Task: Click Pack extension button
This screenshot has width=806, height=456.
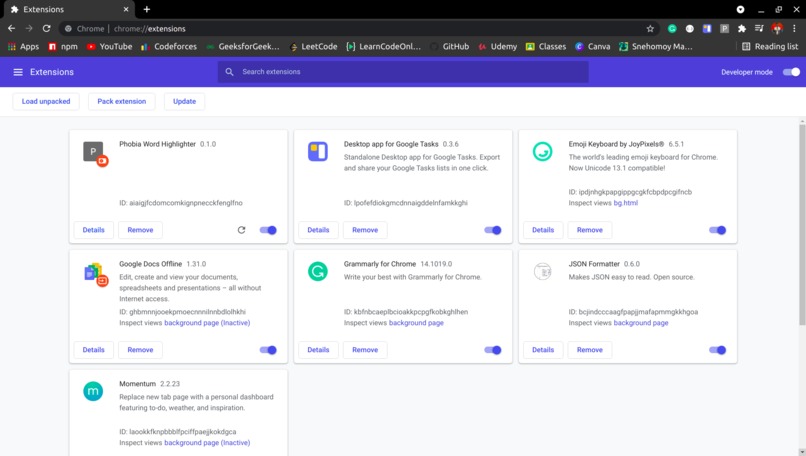Action: [x=122, y=101]
